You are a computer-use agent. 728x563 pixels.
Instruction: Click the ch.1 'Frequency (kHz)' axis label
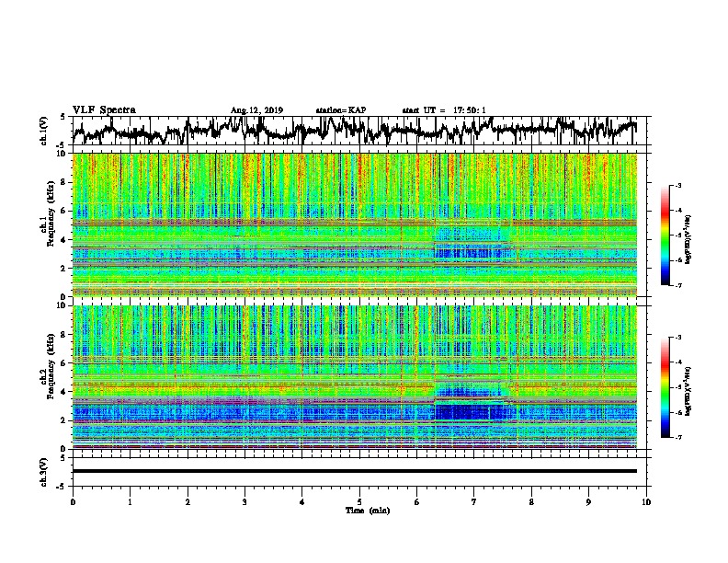tap(51, 214)
